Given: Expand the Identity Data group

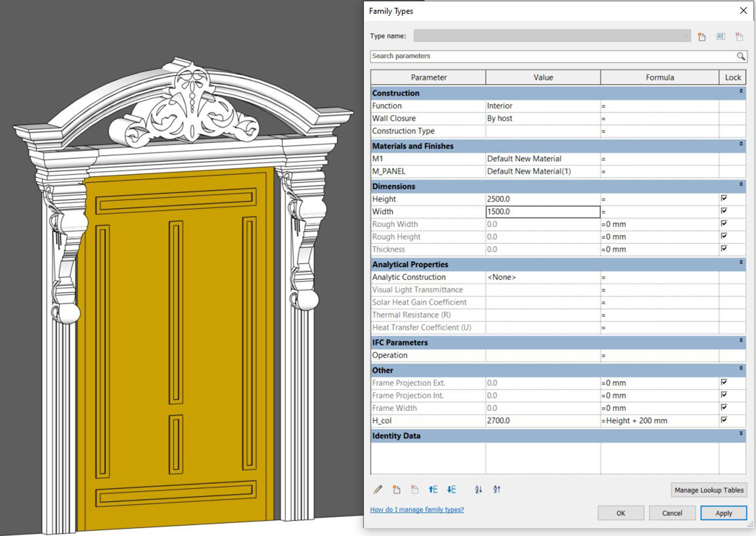Looking at the screenshot, I should tap(741, 434).
